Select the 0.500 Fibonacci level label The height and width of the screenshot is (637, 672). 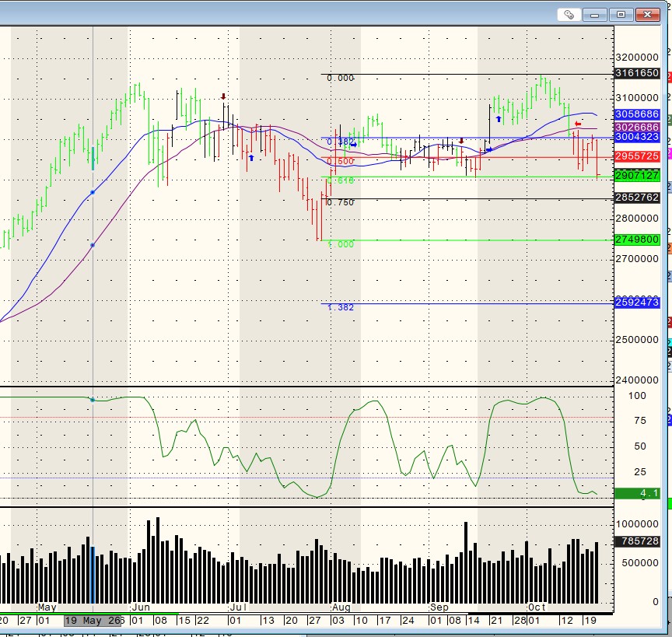341,161
